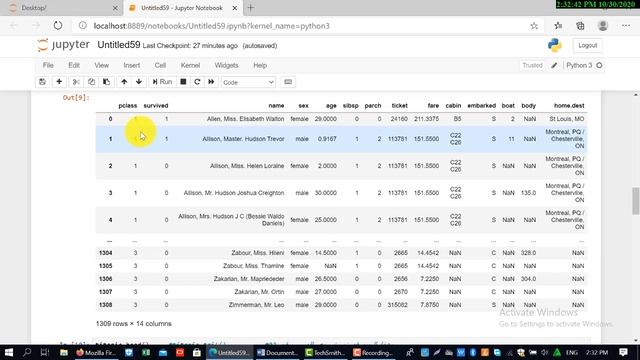
Task: Click the ENG language indicator
Action: click(572, 352)
